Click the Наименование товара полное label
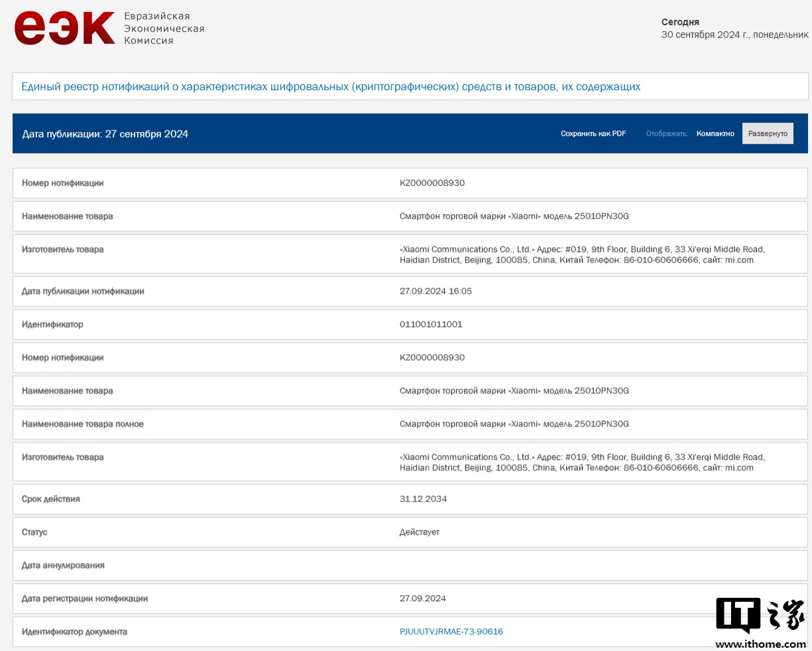Viewport: 812px width, 651px height. click(83, 424)
